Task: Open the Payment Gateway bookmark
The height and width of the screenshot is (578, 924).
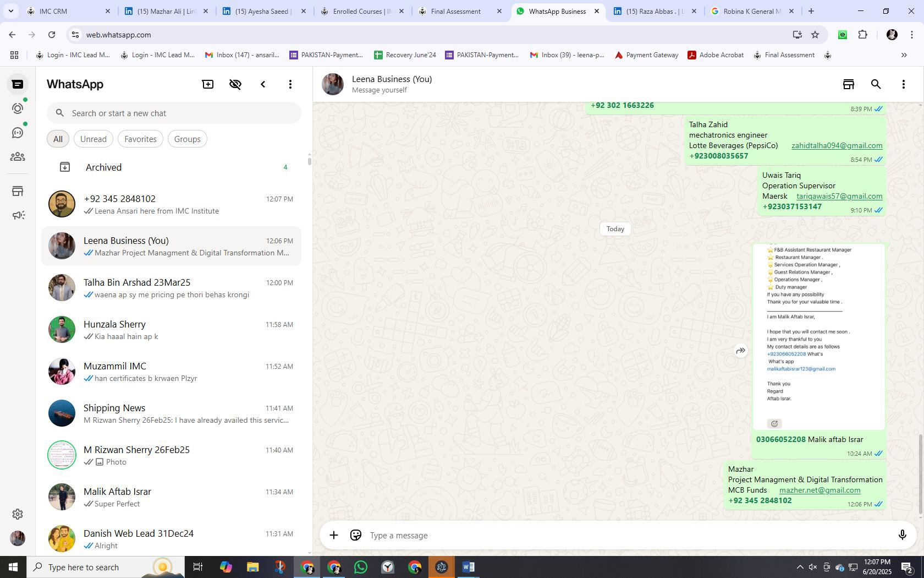Action: click(x=646, y=55)
